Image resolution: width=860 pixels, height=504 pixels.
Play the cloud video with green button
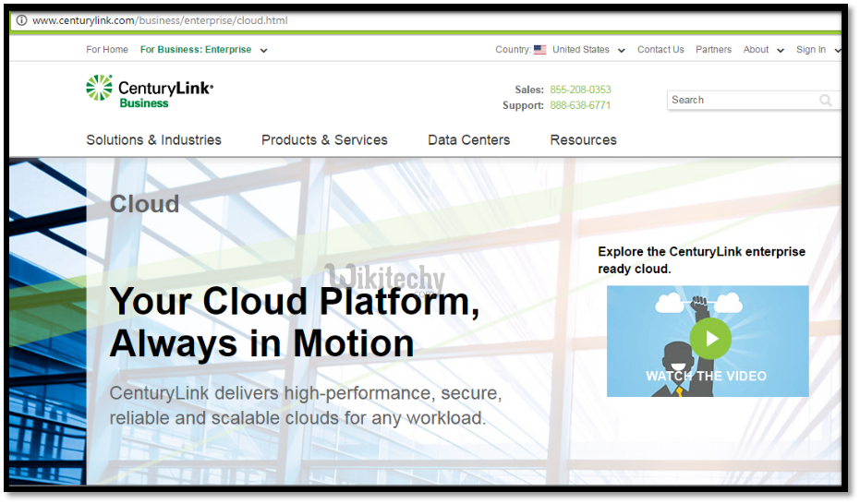coord(711,339)
